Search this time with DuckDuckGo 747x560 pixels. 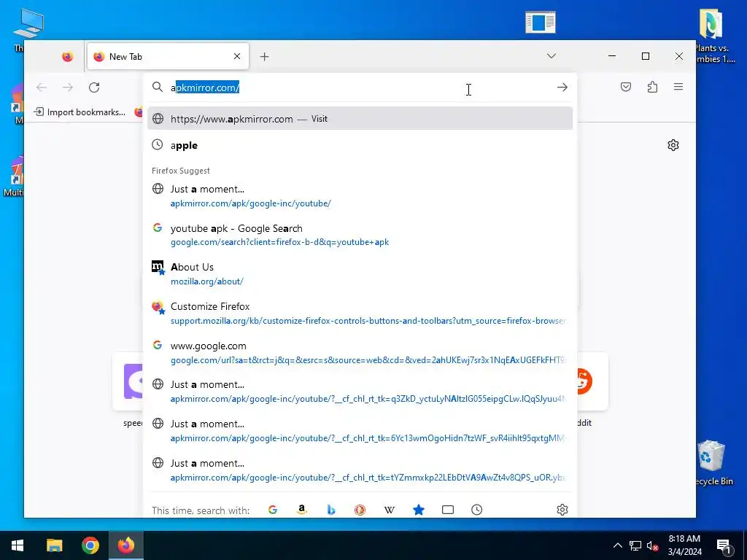pos(360,510)
